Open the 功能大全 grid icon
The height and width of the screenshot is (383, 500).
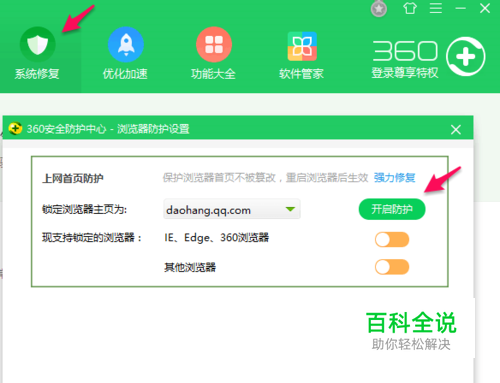214,44
